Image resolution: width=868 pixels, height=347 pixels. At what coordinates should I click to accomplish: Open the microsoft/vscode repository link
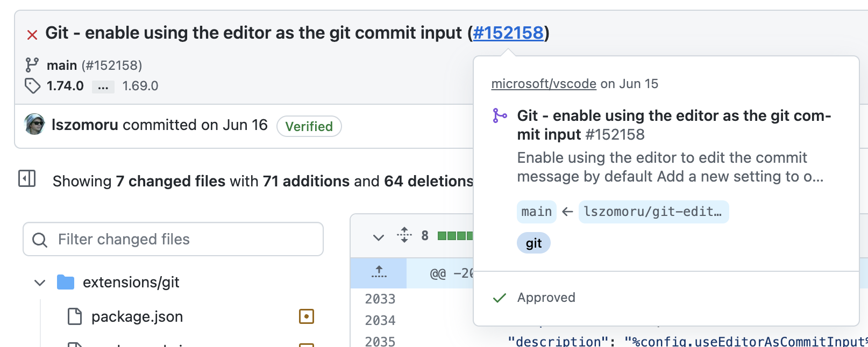543,83
